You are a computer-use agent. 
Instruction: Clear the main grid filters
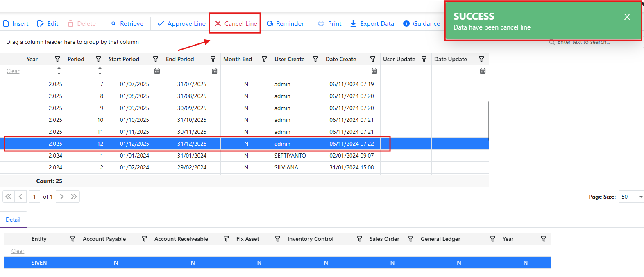13,71
